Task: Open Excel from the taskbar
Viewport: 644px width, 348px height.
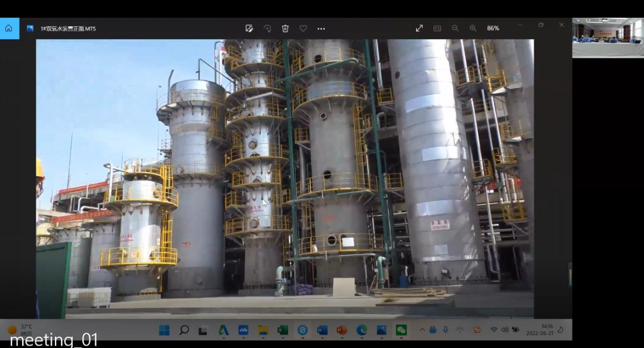Action: coord(283,330)
